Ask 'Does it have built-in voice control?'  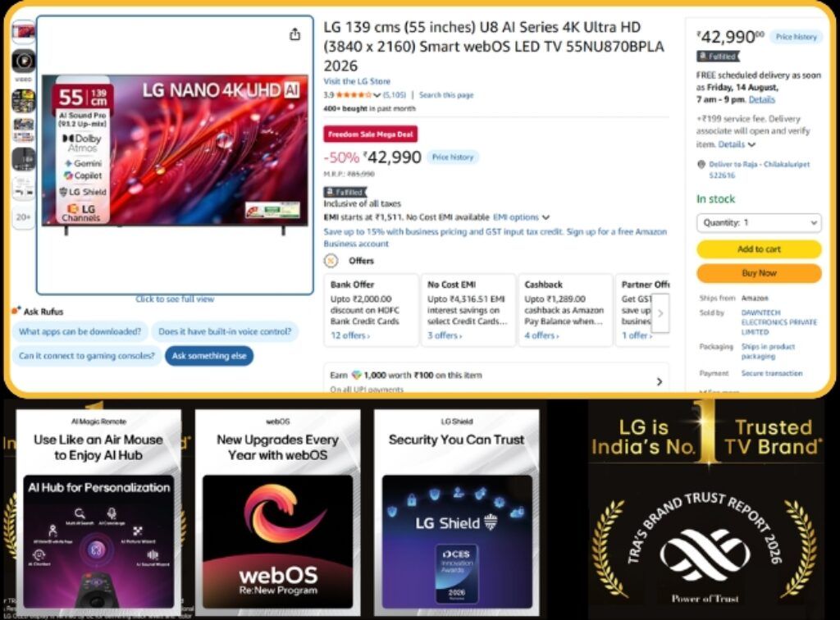[x=225, y=331]
